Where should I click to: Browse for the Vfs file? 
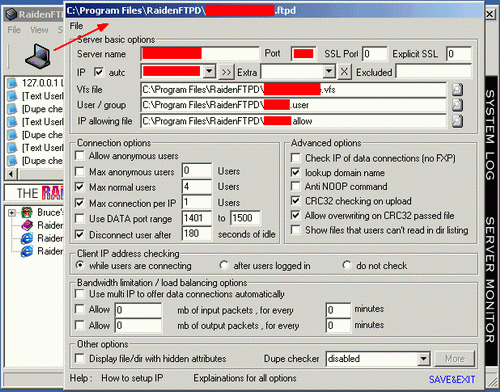pyautogui.click(x=457, y=89)
